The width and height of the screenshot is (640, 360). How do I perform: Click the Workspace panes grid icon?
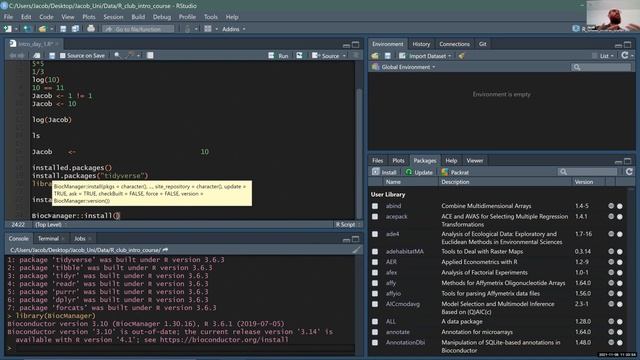coord(208,29)
